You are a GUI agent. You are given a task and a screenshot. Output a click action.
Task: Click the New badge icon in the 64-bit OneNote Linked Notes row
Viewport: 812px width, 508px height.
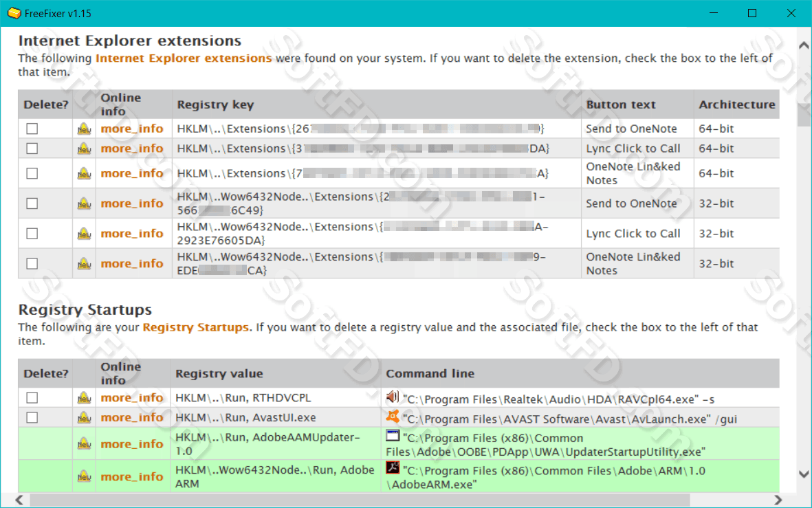pos(84,173)
